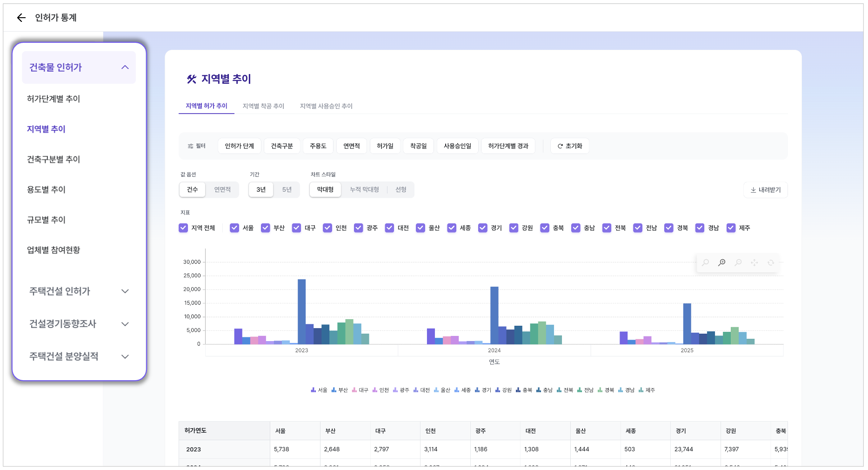Collapse the 건축물 인허가 menu section
The height and width of the screenshot is (470, 868).
tap(125, 67)
